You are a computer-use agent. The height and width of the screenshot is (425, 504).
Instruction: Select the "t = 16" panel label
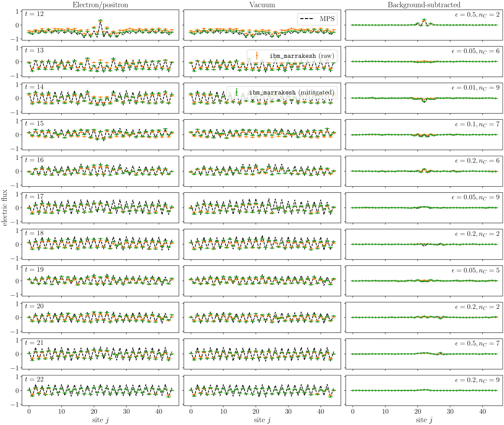[34, 160]
